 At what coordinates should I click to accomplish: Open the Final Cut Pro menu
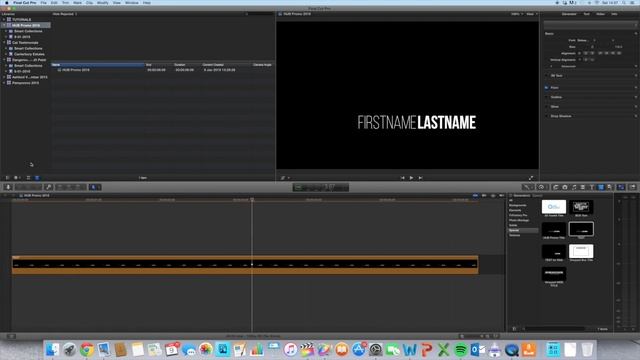point(24,3)
